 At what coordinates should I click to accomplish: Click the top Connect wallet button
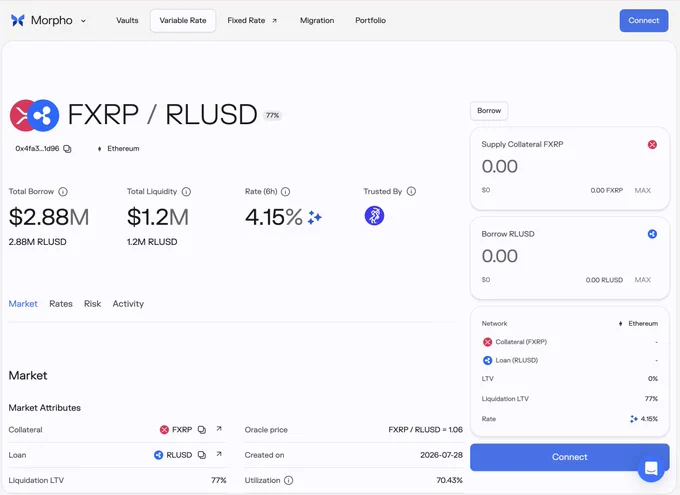click(644, 20)
